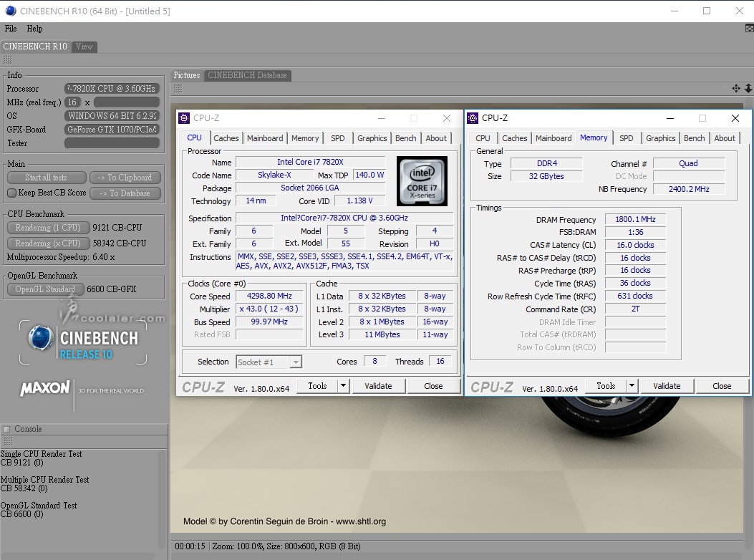Click the Multiple CPU Render Test console line
Screen dimensions: 754x560
click(x=44, y=480)
